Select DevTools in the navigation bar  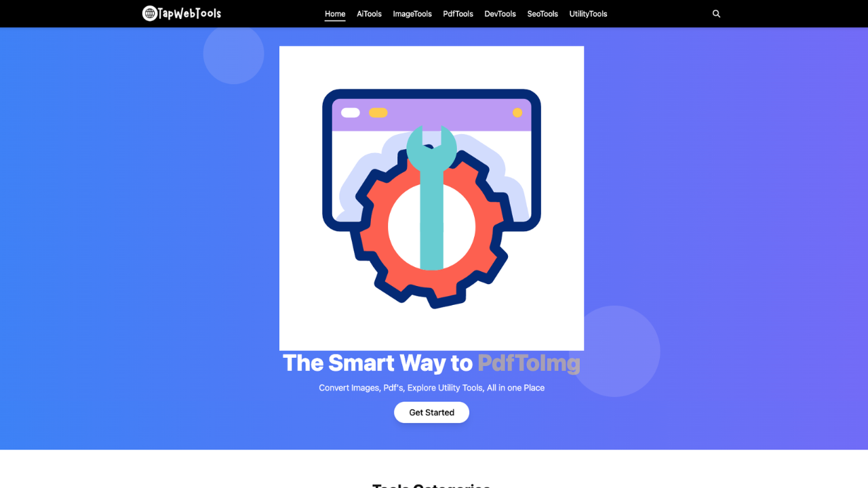pos(500,14)
